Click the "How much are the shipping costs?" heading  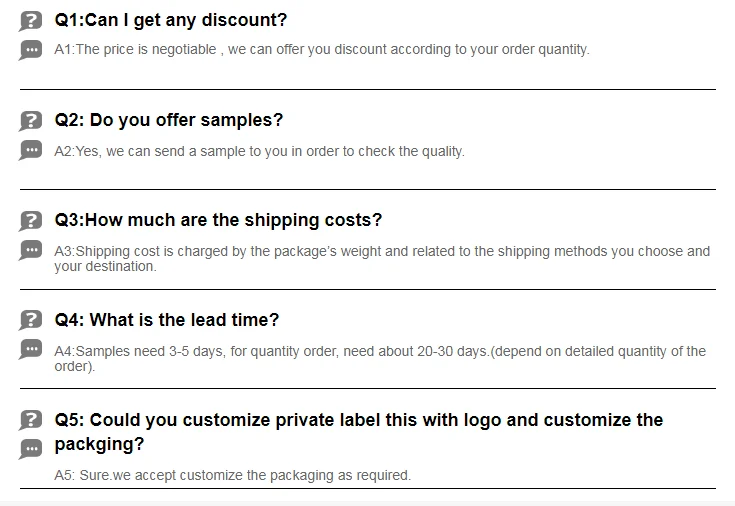tap(218, 220)
